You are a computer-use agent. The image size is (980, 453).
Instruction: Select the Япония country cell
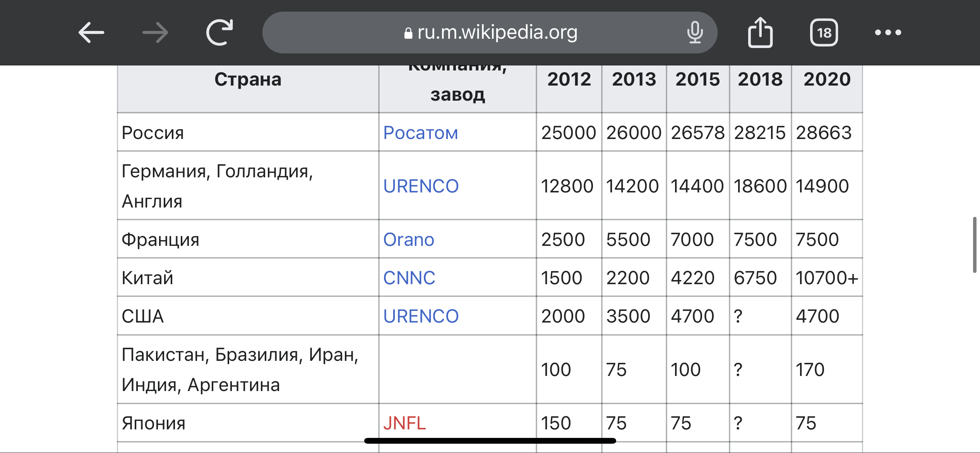click(248, 423)
